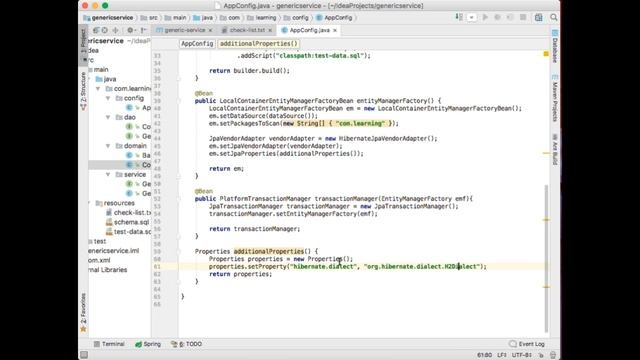Click Scroll from Source icon in Project panel
The width and height of the screenshot is (640, 360).
[x=105, y=30]
